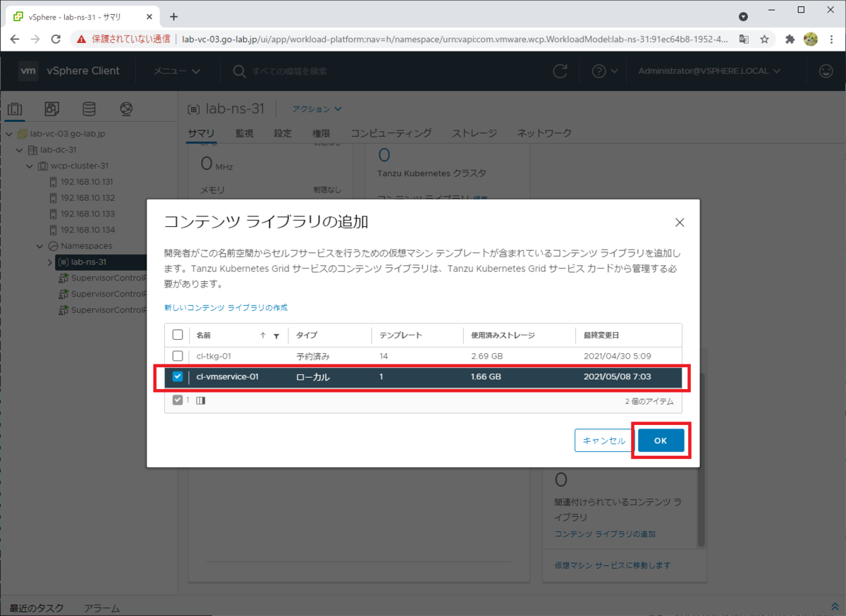This screenshot has width=846, height=616.
Task: Expand the lab-ns-31 tree item
Action: (x=49, y=261)
